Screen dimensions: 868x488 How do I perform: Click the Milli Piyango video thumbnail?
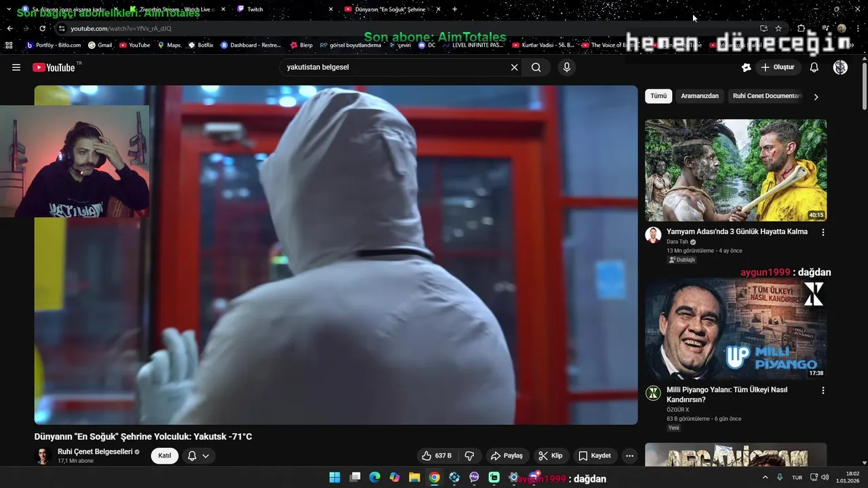click(x=736, y=329)
